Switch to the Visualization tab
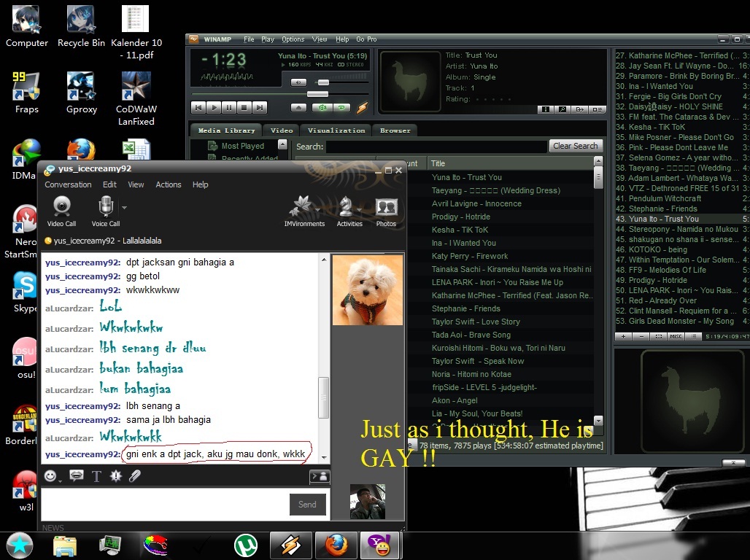 point(336,131)
